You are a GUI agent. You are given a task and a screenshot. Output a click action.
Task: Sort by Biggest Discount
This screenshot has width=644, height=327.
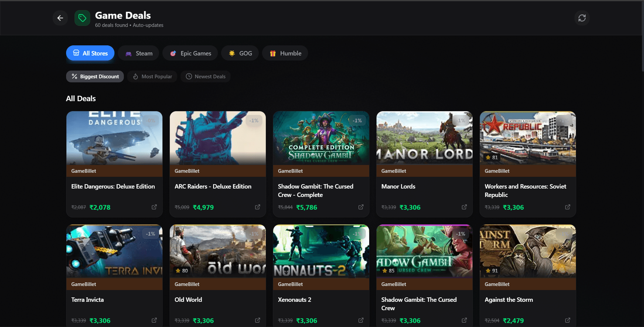coord(95,77)
